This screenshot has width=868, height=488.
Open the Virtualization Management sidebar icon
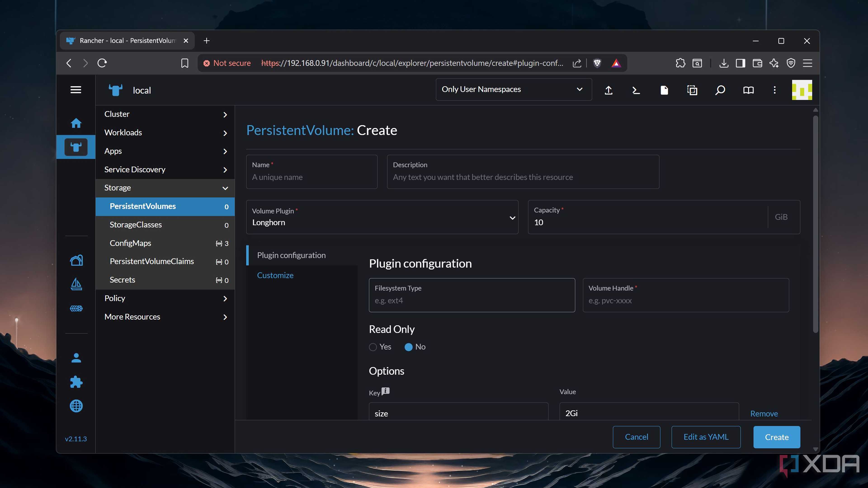(76, 308)
